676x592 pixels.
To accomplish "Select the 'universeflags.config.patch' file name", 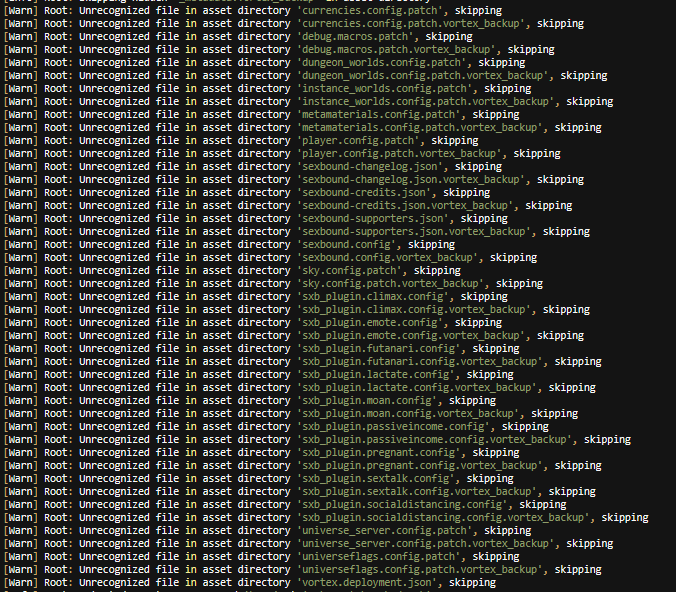I will coord(379,556).
